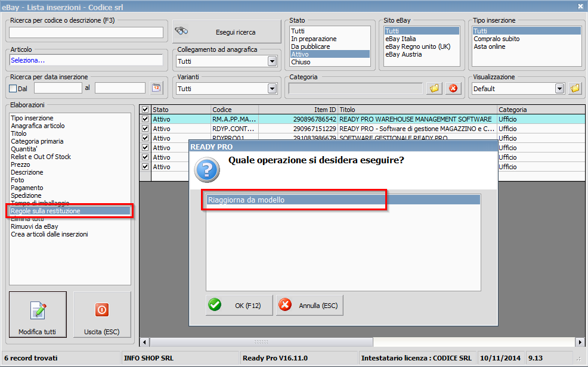
Task: Click the Annulla (ESC) button
Action: pos(310,305)
